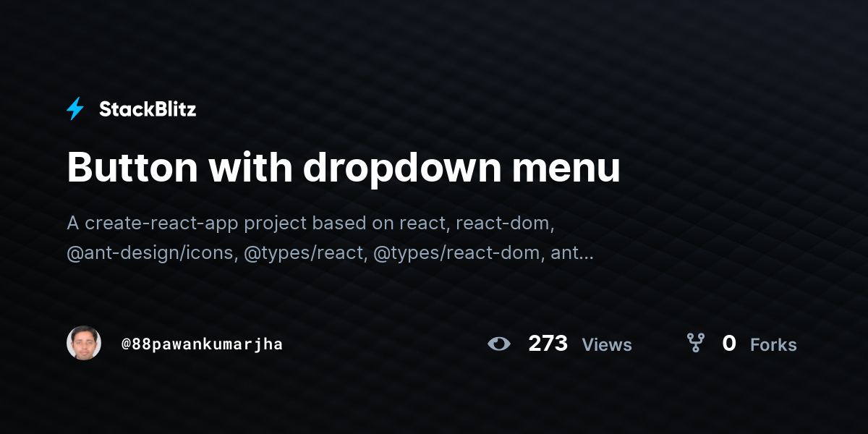Click the 273 views number
Viewport: 868px width, 434px height.
pos(548,344)
